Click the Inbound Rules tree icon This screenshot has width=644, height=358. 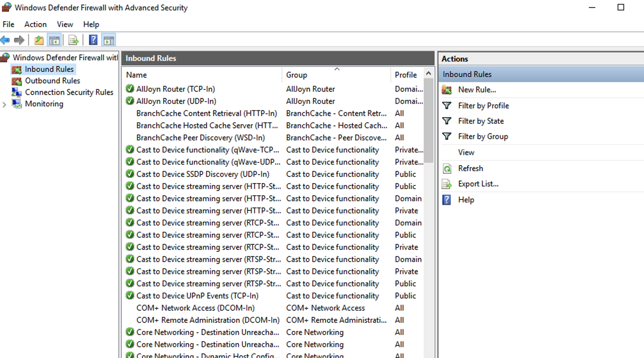[17, 69]
